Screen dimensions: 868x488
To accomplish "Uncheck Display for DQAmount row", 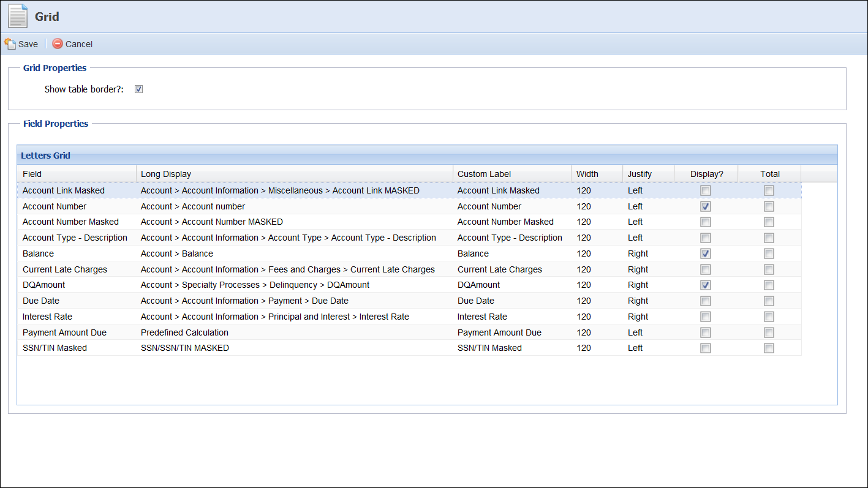I will point(706,285).
